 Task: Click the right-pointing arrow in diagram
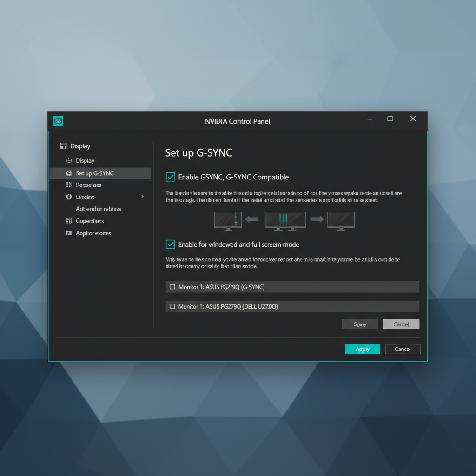coord(317,219)
